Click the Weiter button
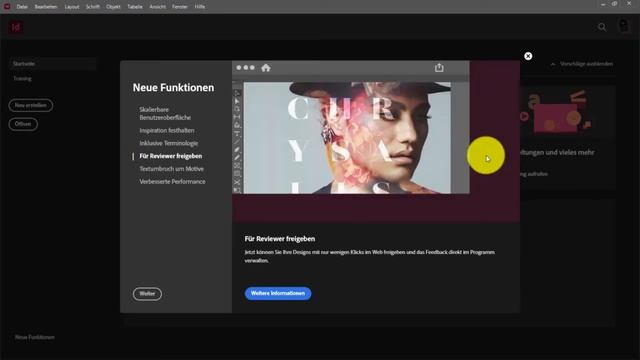The height and width of the screenshot is (360, 640). [147, 294]
